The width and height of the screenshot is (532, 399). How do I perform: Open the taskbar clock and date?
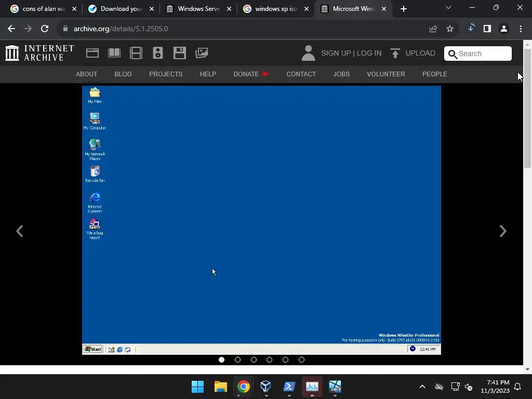(495, 387)
